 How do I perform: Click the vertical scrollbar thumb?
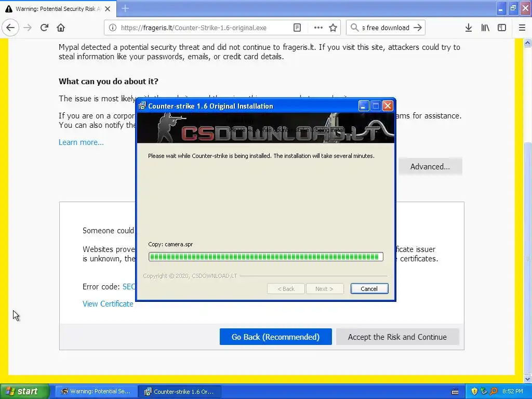[x=528, y=258]
